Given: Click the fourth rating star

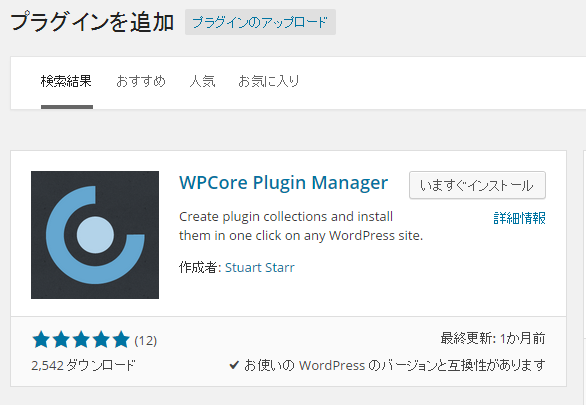Looking at the screenshot, I should tap(101, 340).
